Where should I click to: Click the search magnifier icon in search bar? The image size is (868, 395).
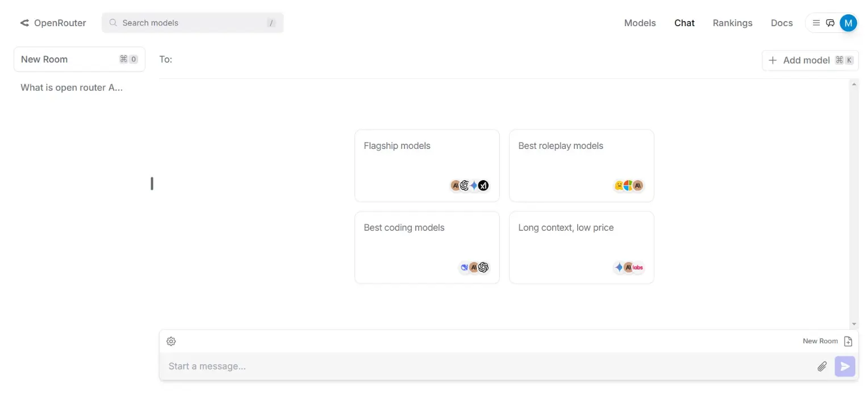click(x=112, y=23)
